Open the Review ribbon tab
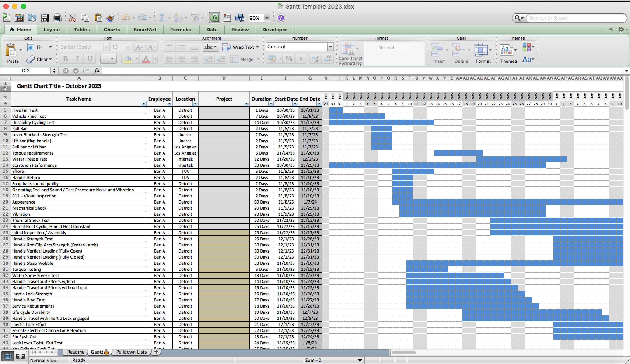 point(240,30)
